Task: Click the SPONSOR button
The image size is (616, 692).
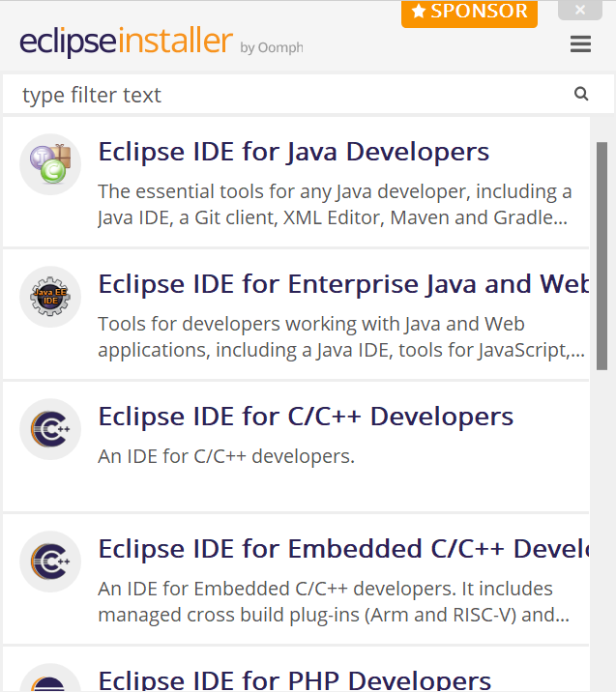Action: 469,13
